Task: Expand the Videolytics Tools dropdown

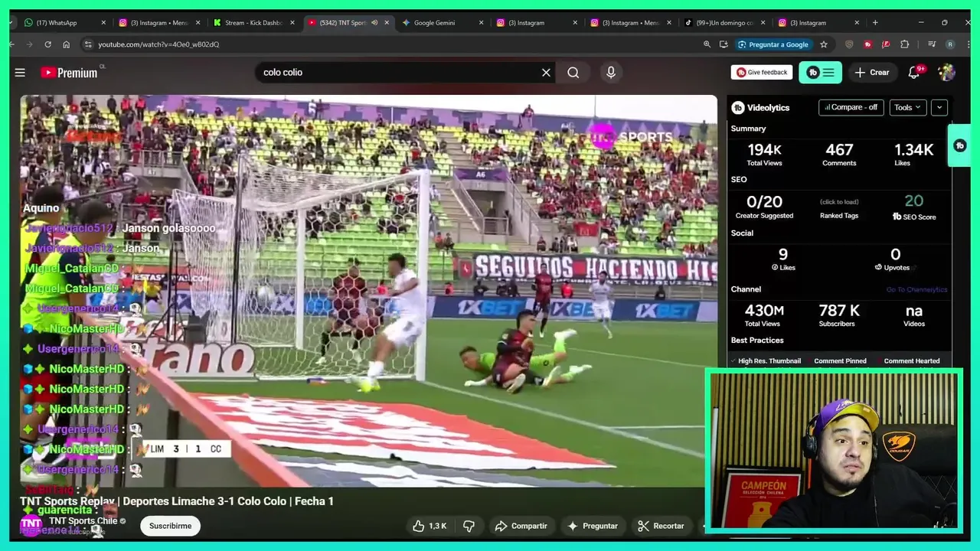Action: [x=907, y=107]
